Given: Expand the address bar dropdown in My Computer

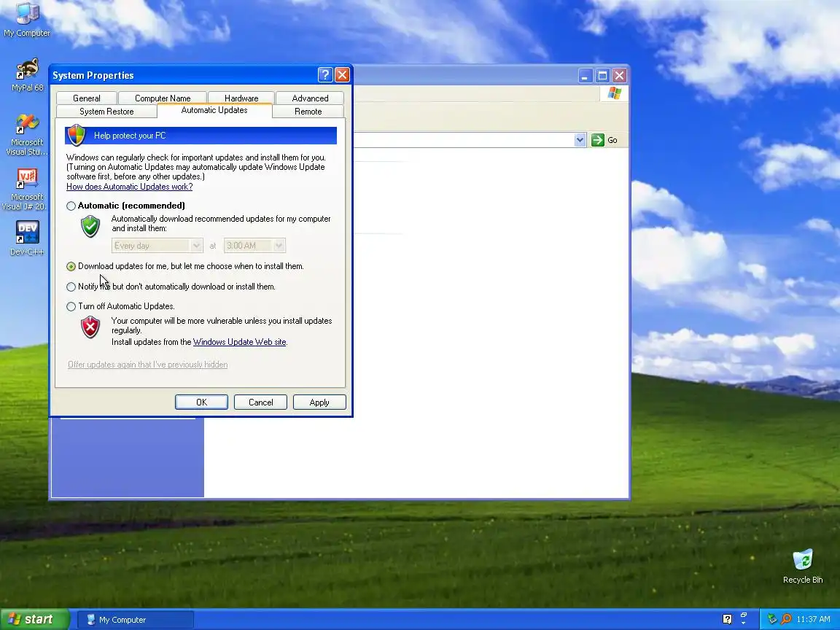Looking at the screenshot, I should pos(580,140).
